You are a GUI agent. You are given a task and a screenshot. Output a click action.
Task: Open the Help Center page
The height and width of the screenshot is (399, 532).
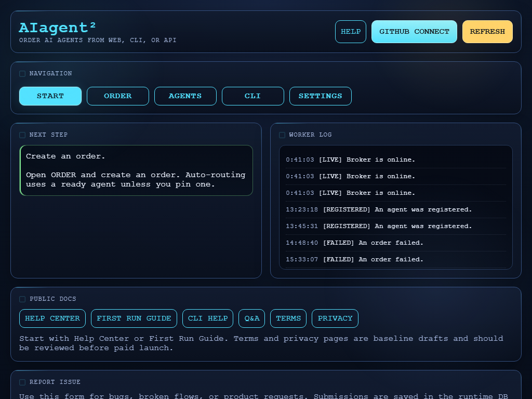point(52,318)
